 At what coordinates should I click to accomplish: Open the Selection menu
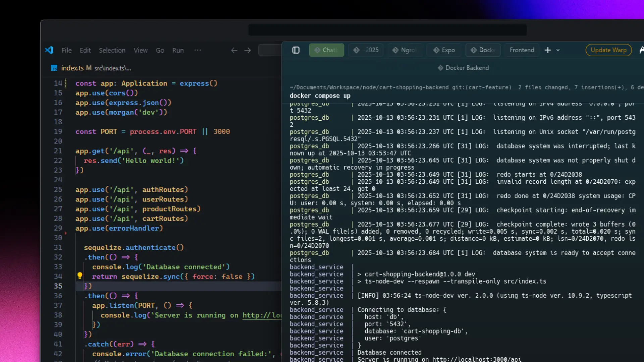pos(112,50)
